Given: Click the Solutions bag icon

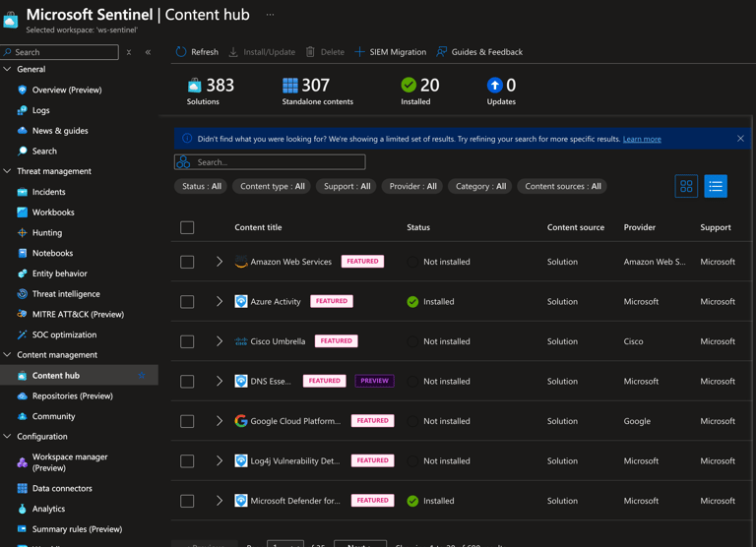Looking at the screenshot, I should point(194,86).
